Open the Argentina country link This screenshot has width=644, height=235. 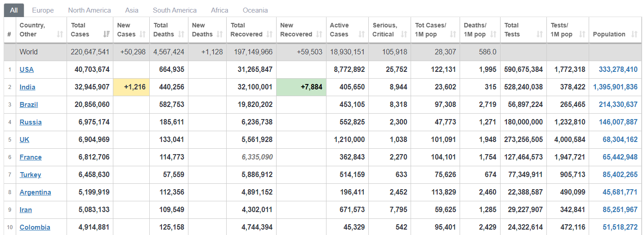35,192
